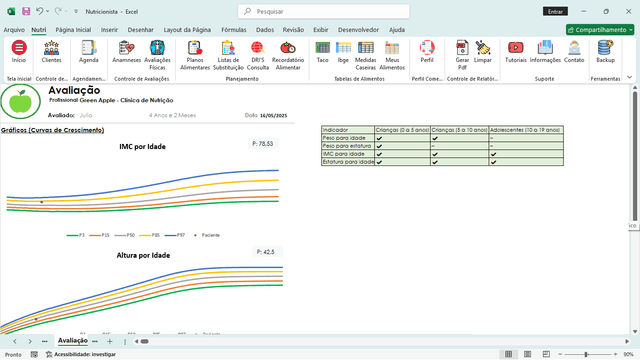Viewport: 640px width, 360px height.
Task: Show more sheets via left ellipsis
Action: click(44, 341)
